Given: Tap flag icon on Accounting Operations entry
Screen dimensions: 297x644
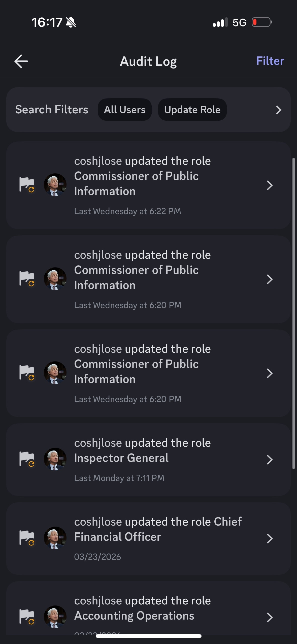Looking at the screenshot, I should tap(27, 617).
